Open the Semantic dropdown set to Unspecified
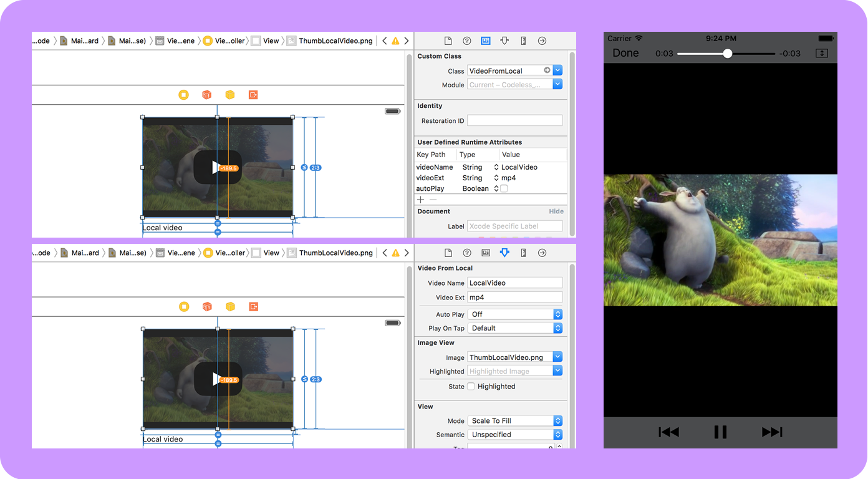The width and height of the screenshot is (868, 479). coord(515,435)
